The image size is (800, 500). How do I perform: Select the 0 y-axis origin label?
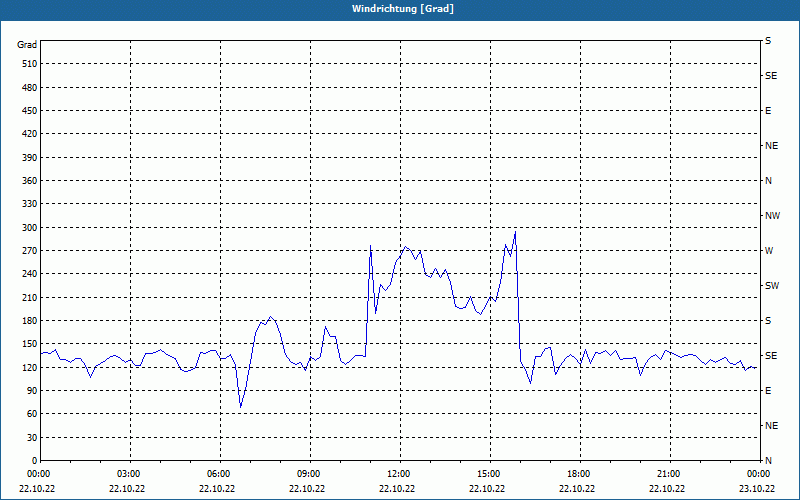(35, 461)
